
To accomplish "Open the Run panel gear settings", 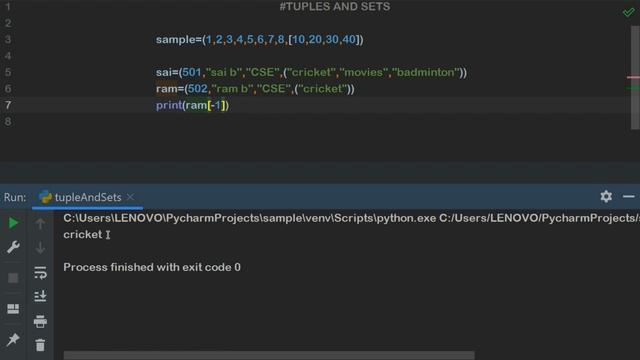I will coord(606,197).
